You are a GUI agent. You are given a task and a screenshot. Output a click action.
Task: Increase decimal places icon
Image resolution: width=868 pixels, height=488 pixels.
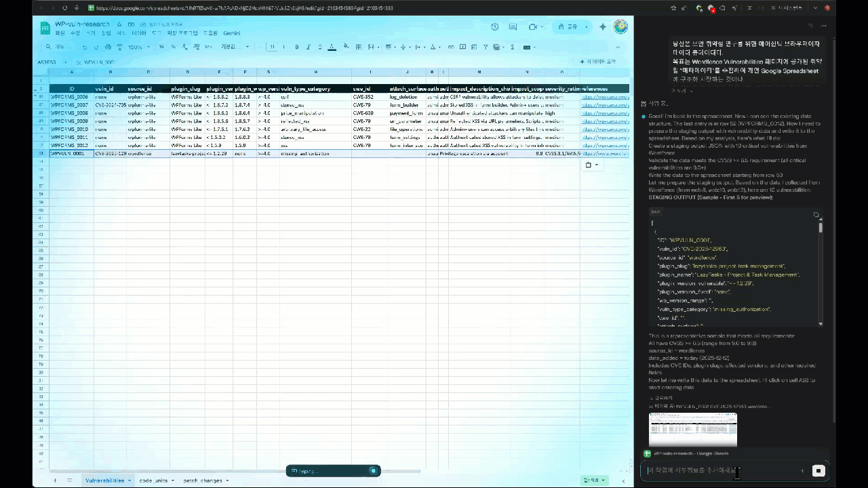click(x=195, y=47)
